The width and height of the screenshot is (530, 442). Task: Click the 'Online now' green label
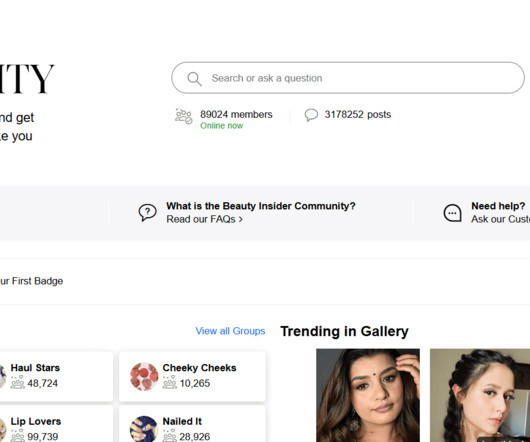tap(221, 126)
